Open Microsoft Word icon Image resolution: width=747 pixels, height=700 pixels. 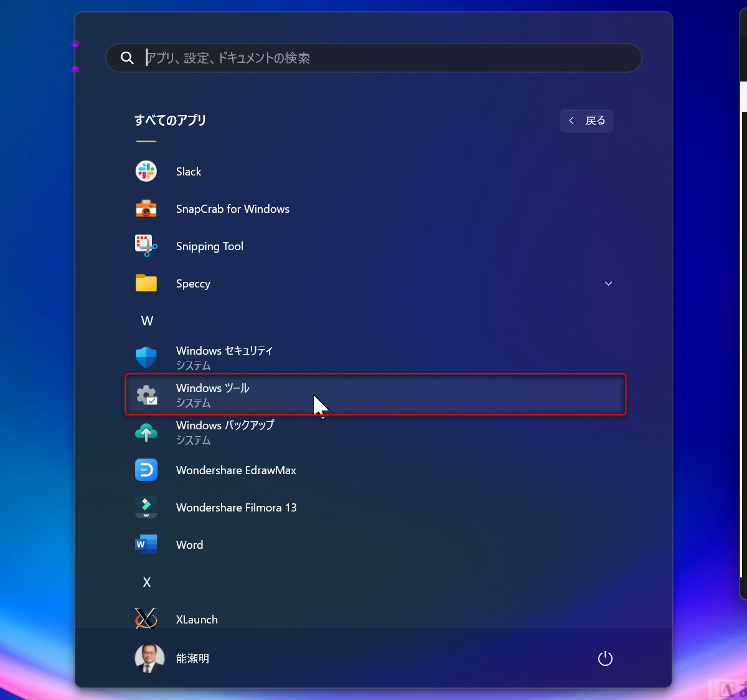146,544
